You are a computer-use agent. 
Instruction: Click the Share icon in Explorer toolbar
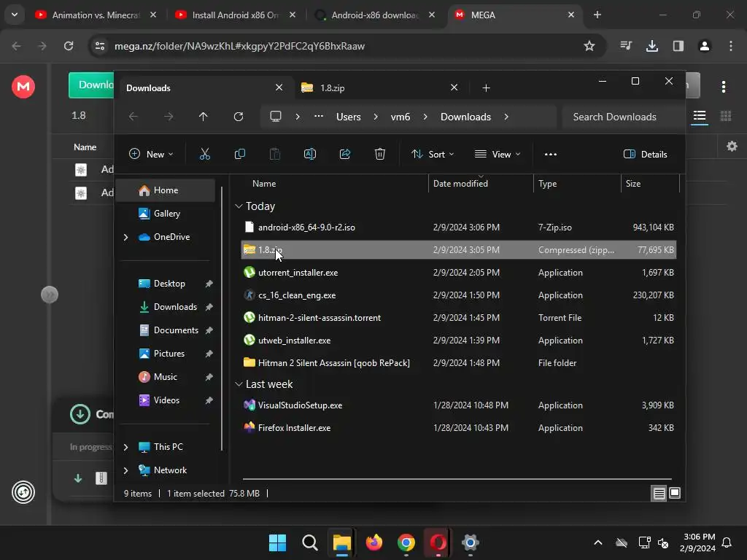coord(345,154)
